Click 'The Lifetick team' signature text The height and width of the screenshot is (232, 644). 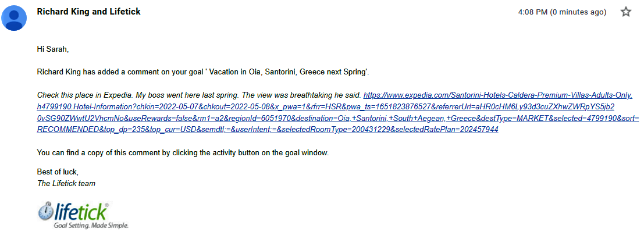point(66,184)
